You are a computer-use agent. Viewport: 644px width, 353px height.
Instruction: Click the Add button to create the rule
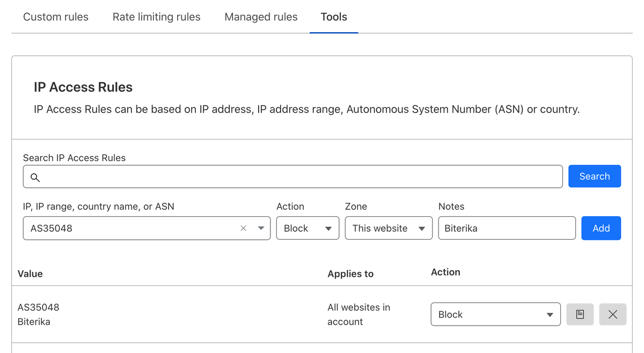click(x=601, y=229)
